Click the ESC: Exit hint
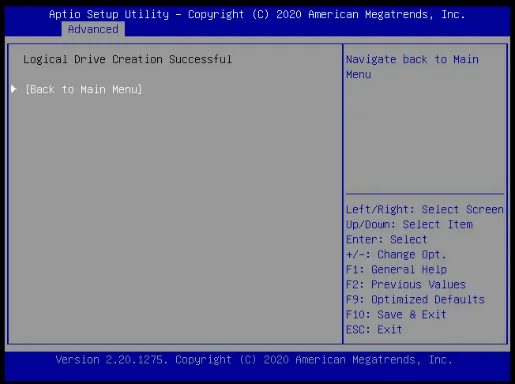The image size is (515, 384). click(x=374, y=329)
